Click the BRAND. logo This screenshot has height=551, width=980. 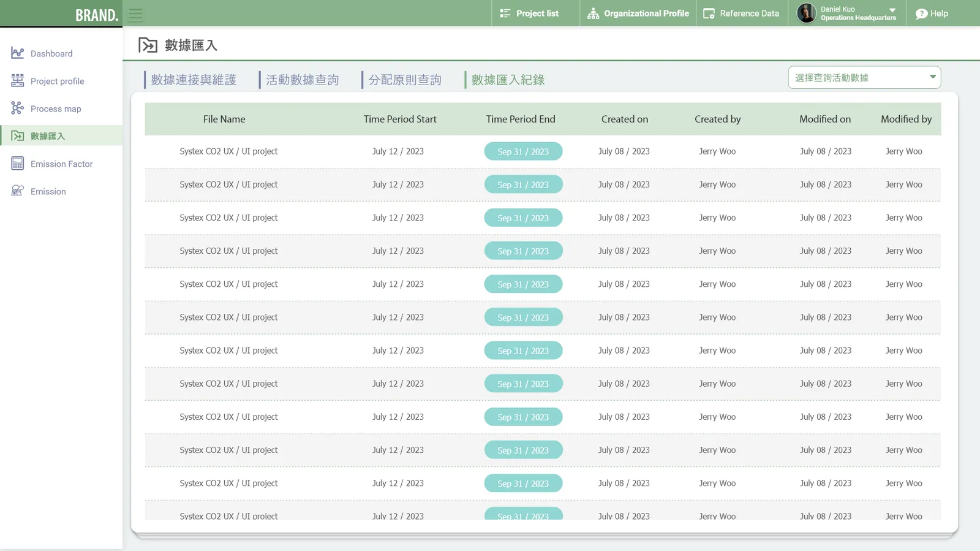pyautogui.click(x=97, y=15)
